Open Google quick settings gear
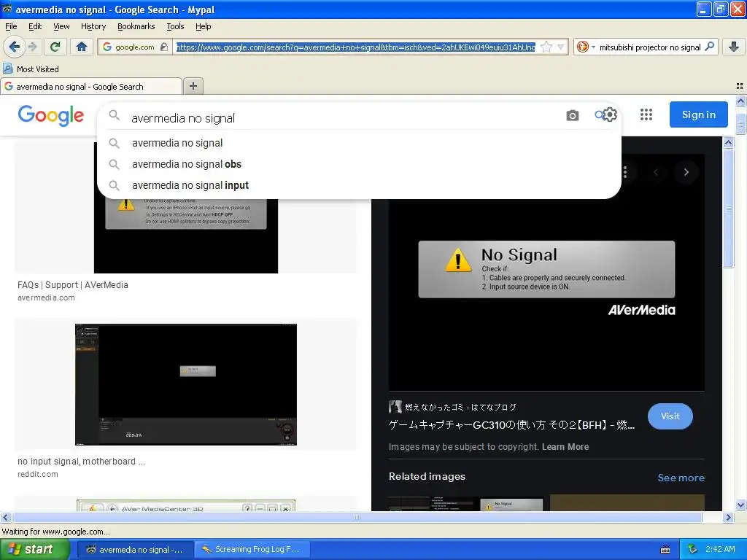This screenshot has width=747, height=560. pyautogui.click(x=610, y=114)
